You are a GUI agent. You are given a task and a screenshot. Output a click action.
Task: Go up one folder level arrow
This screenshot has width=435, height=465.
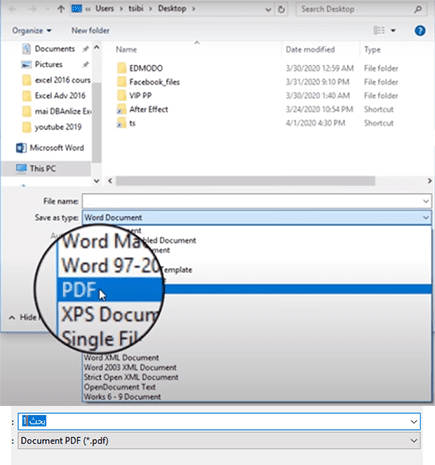(61, 9)
